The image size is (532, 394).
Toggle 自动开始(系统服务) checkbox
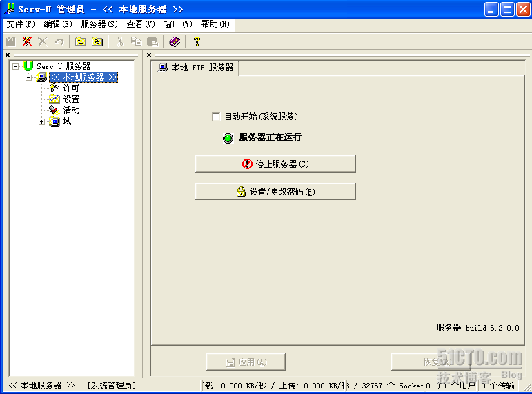click(x=216, y=117)
